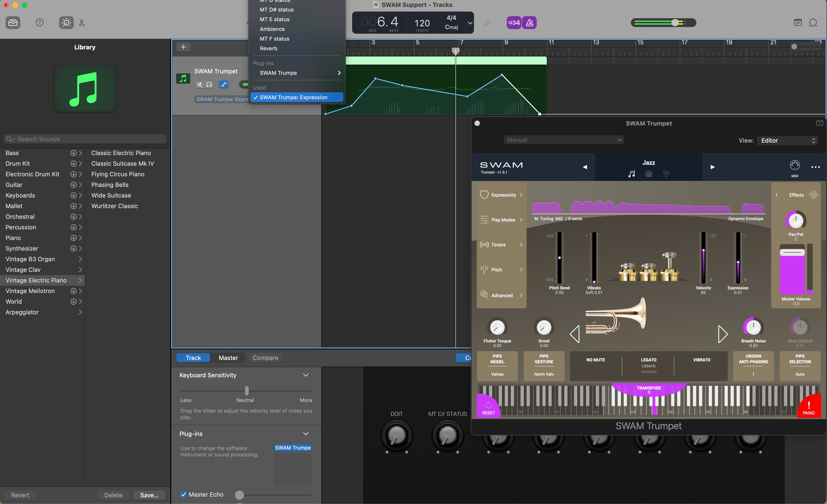Toggle Smart Controls button
This screenshot has height=504, width=827.
click(x=66, y=22)
